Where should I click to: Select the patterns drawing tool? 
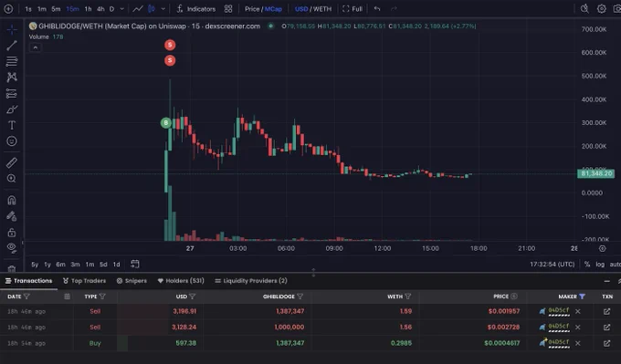12,78
